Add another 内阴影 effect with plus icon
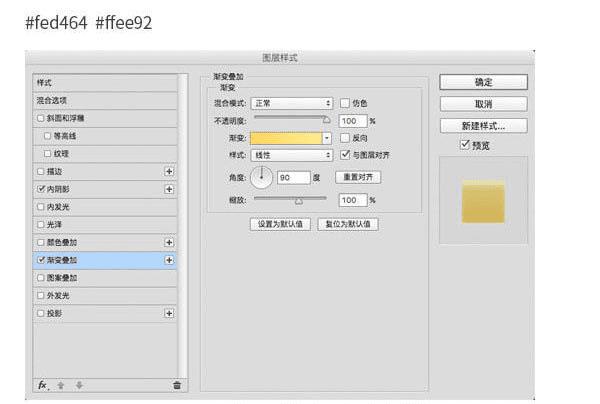Viewport: 600px width, 404px height. point(169,189)
